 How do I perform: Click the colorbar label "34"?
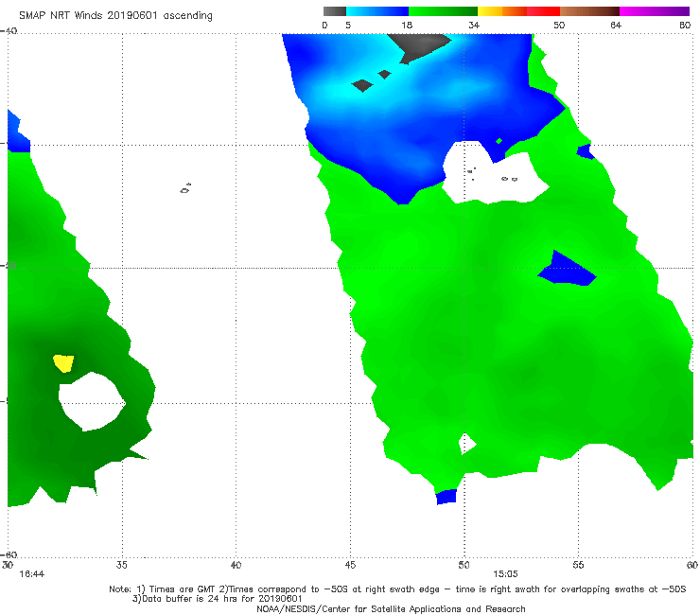click(x=474, y=25)
